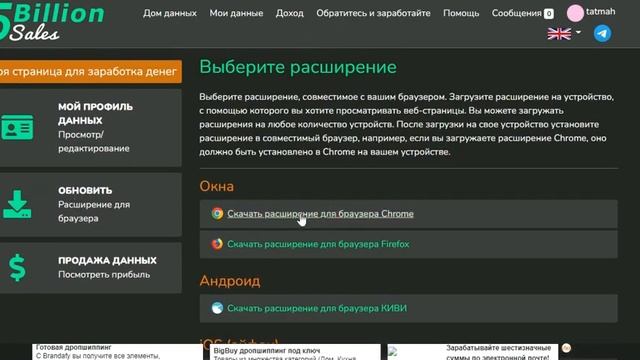Image resolution: width=640 pixels, height=360 pixels.
Task: Open Мой профиль данных card
Action: (x=91, y=128)
